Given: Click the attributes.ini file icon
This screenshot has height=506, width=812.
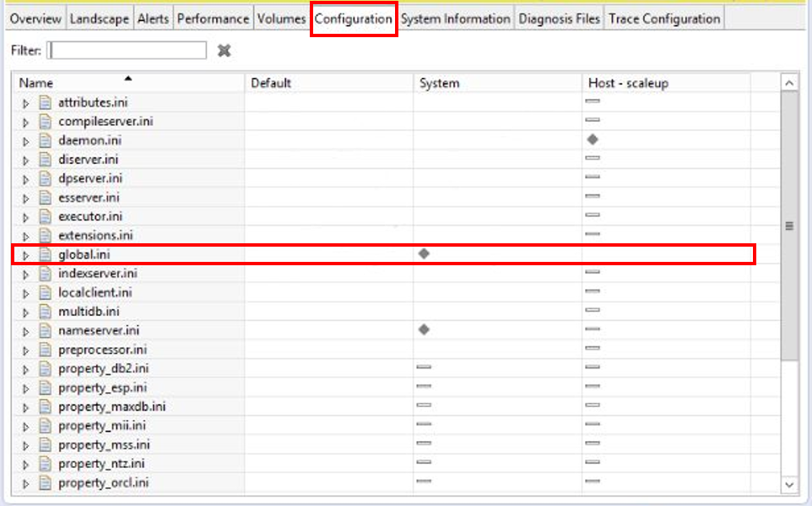Looking at the screenshot, I should [x=46, y=102].
